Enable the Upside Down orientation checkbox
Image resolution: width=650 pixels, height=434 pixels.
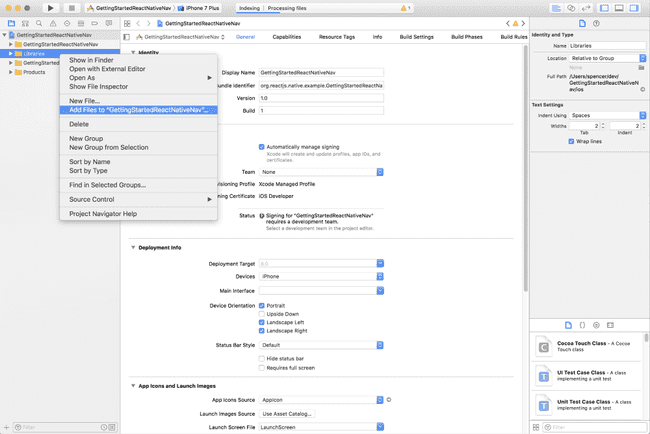click(262, 314)
